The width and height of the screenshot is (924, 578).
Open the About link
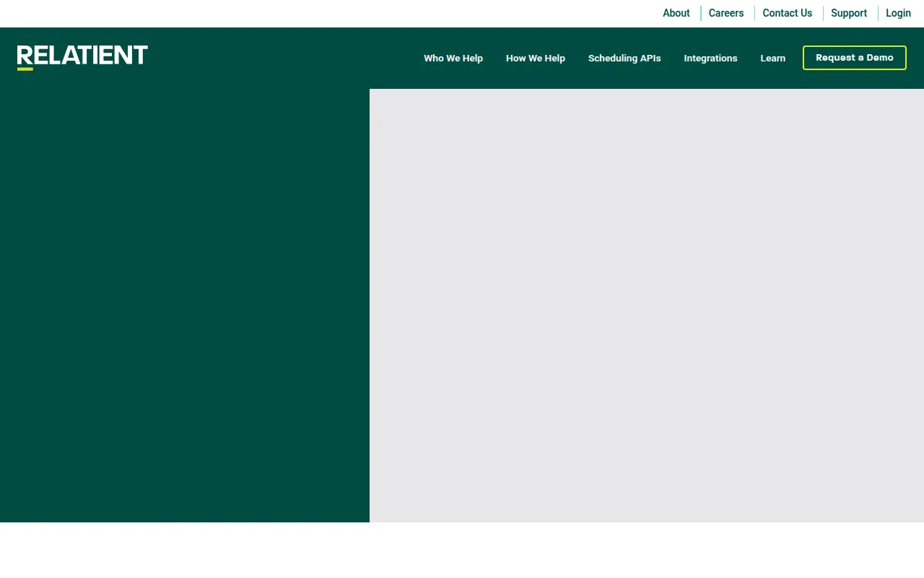click(x=676, y=13)
